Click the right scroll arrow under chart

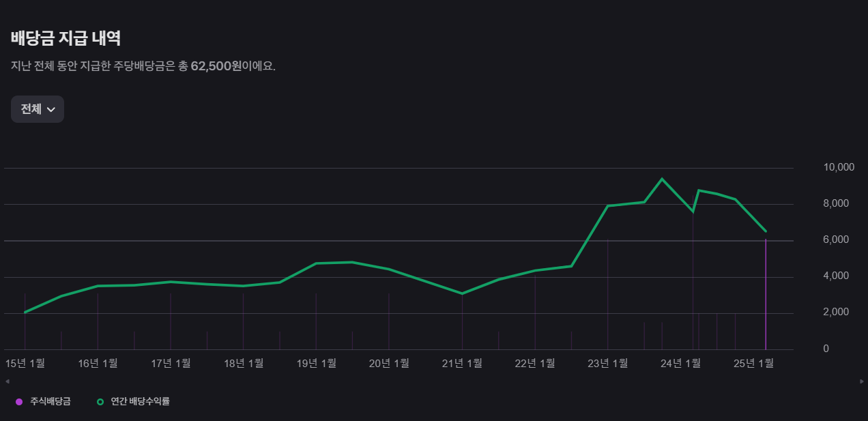(x=861, y=381)
